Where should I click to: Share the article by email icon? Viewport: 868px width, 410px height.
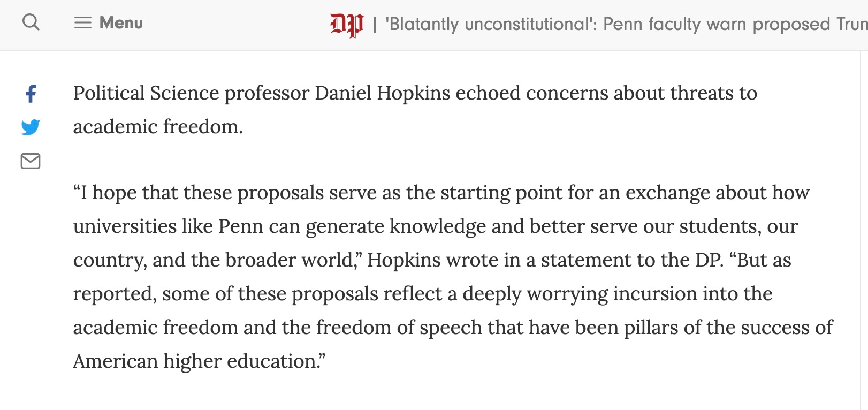pos(31,161)
